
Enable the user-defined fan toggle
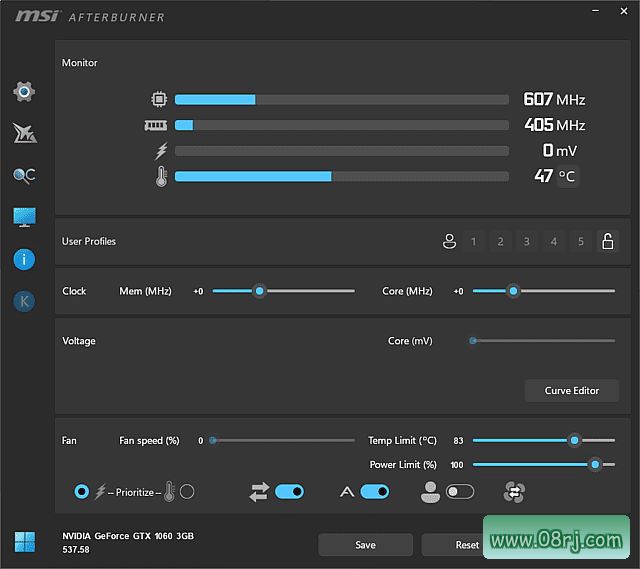click(459, 492)
